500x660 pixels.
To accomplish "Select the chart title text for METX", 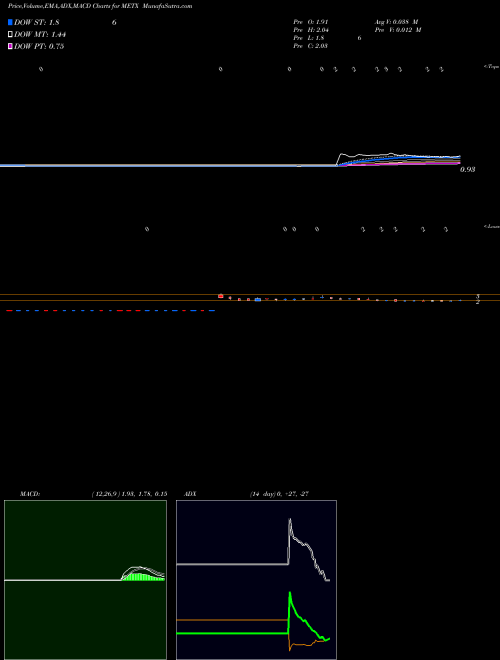I will (100, 6).
